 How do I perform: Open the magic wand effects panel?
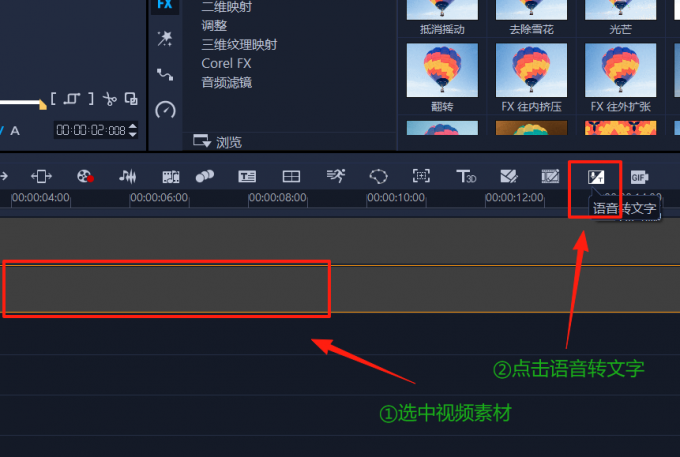pyautogui.click(x=165, y=39)
